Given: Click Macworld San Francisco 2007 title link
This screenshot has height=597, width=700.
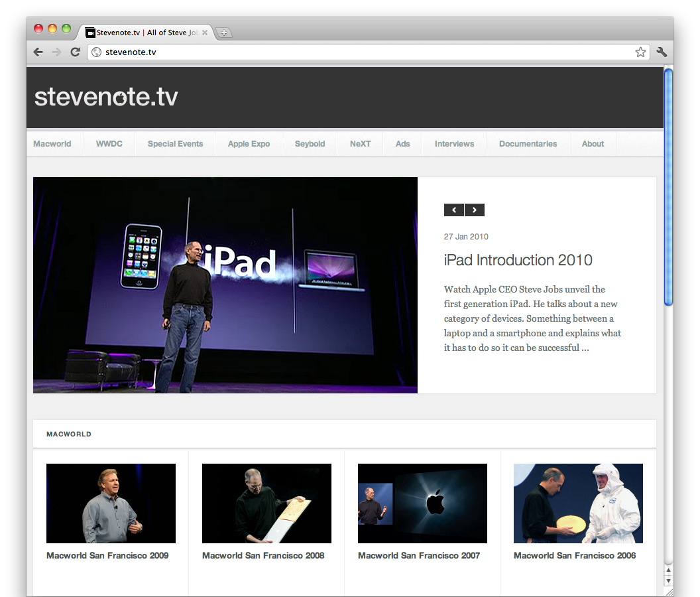Looking at the screenshot, I should coord(419,555).
